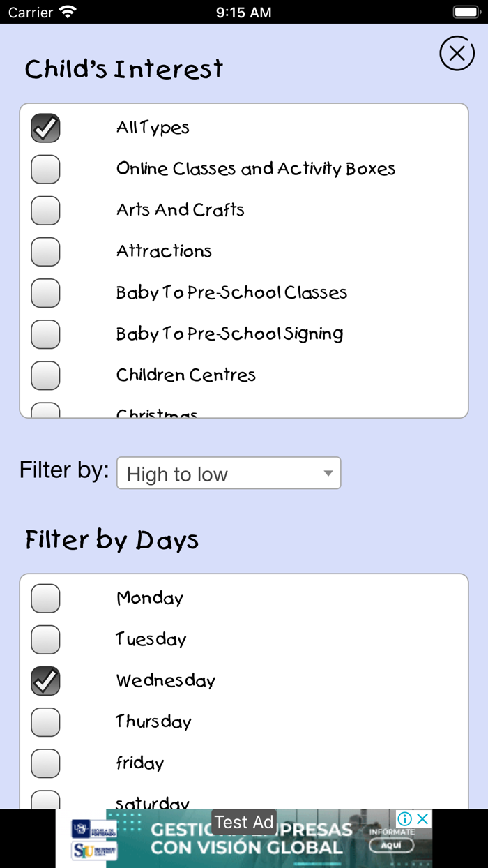Uncheck the Wednesday day filter

point(45,680)
